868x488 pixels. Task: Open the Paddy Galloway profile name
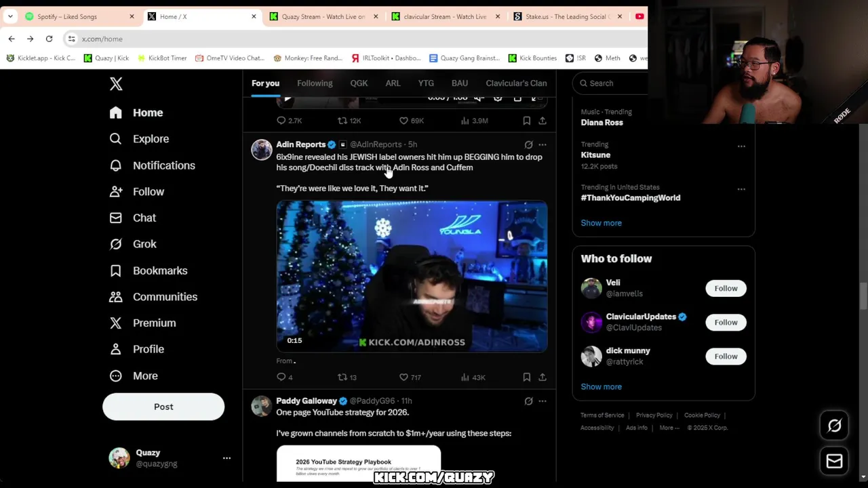[307, 401]
